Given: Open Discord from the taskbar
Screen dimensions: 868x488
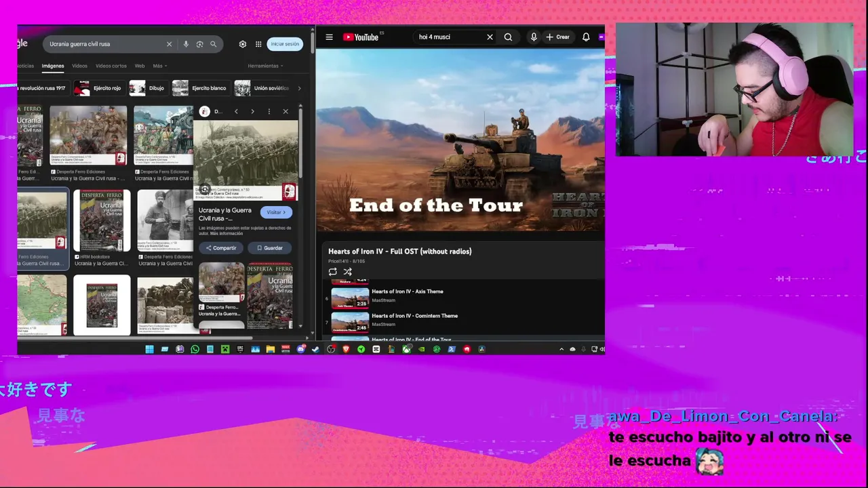Looking at the screenshot, I should [301, 349].
